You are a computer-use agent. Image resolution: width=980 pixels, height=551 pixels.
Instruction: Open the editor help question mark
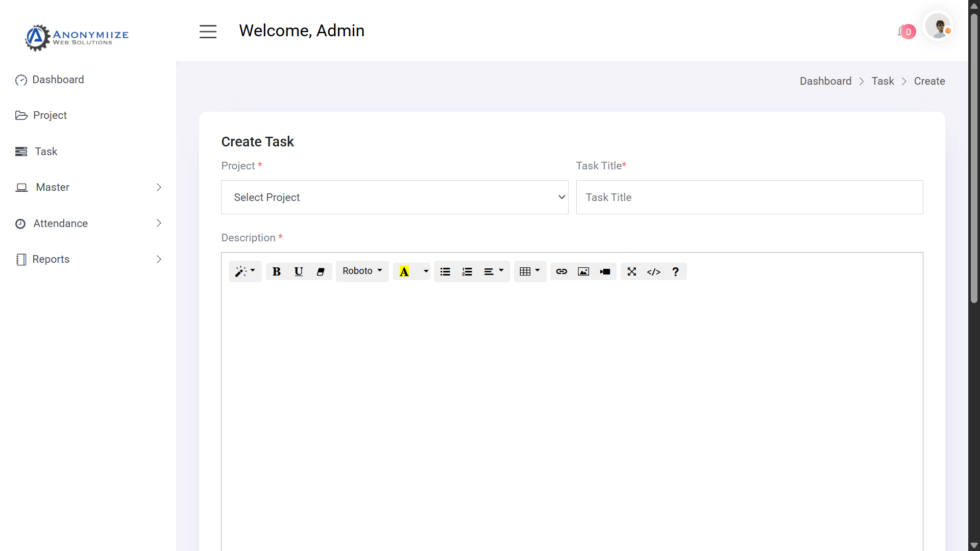(x=675, y=271)
